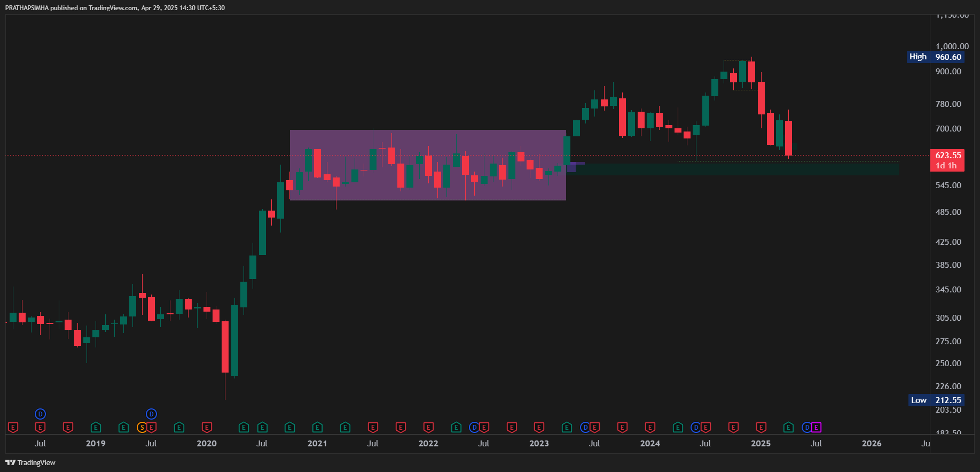Click the 2021 label on the time axis

[x=317, y=443]
